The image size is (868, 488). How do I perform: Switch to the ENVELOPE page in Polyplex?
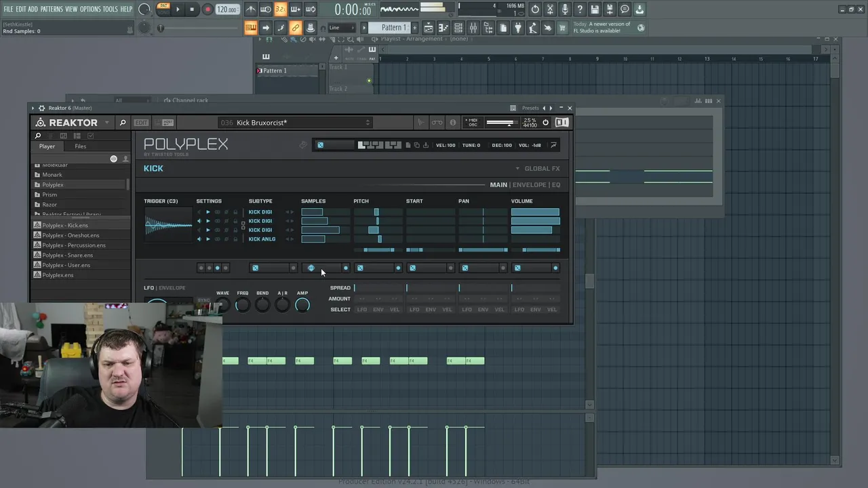[529, 185]
